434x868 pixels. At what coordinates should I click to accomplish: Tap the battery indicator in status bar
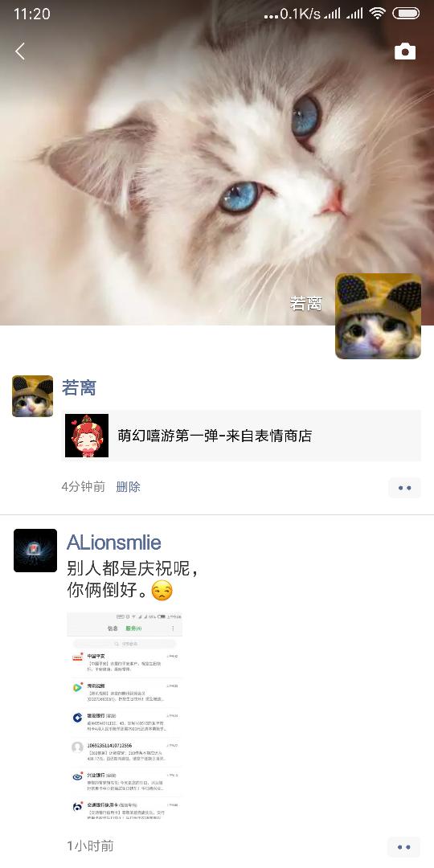[x=406, y=14]
